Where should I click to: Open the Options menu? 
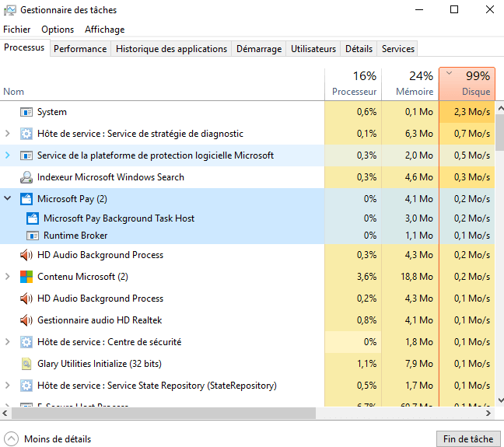pos(58,30)
